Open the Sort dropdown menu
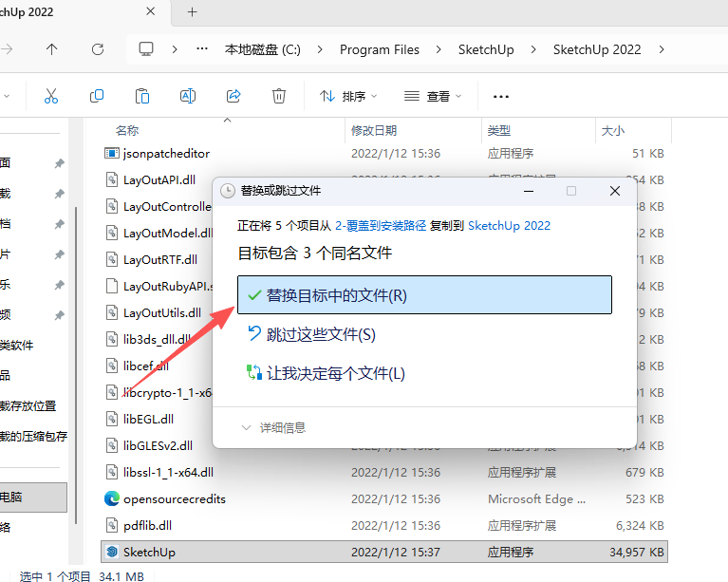Screen dimensions: 728x582 [x=348, y=96]
